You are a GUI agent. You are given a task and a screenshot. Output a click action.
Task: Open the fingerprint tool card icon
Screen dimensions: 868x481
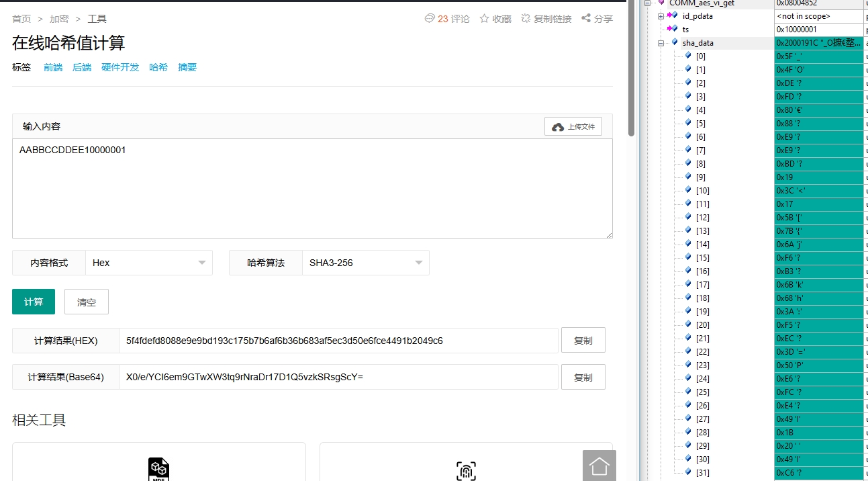[x=466, y=470]
